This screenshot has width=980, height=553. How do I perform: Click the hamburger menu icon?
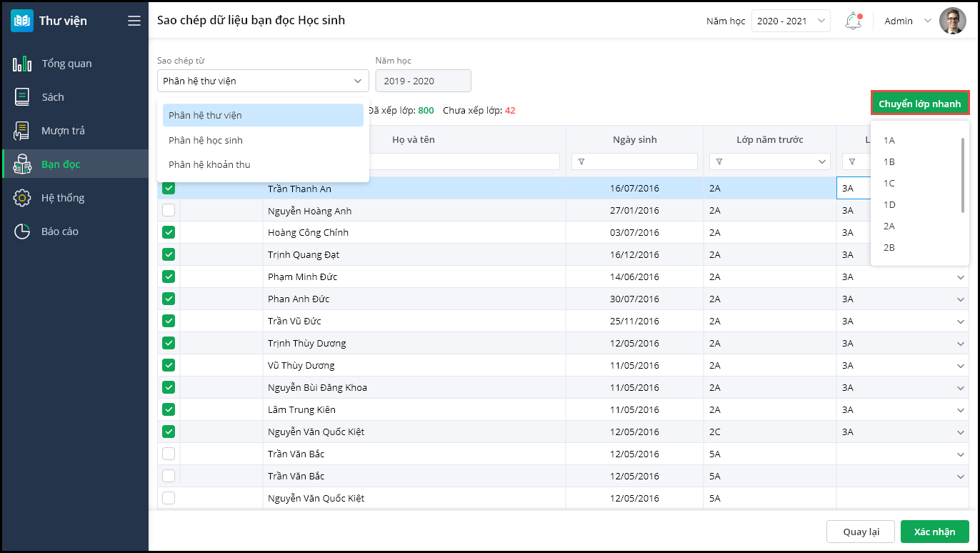coord(134,21)
